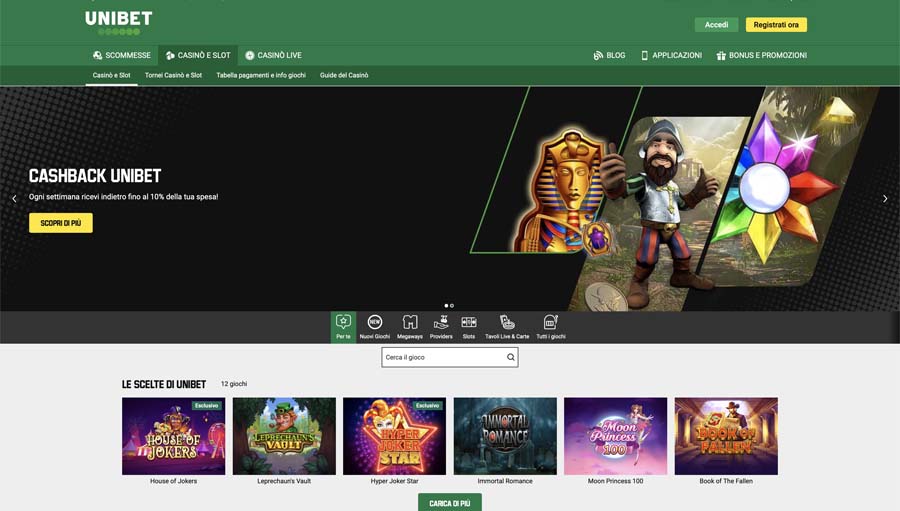
Task: Click the Leprechaun's Vault title text
Action: [284, 481]
